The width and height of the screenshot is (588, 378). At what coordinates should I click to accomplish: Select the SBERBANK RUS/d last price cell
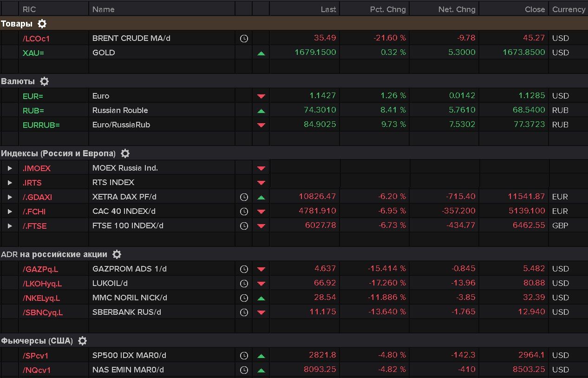point(322,312)
